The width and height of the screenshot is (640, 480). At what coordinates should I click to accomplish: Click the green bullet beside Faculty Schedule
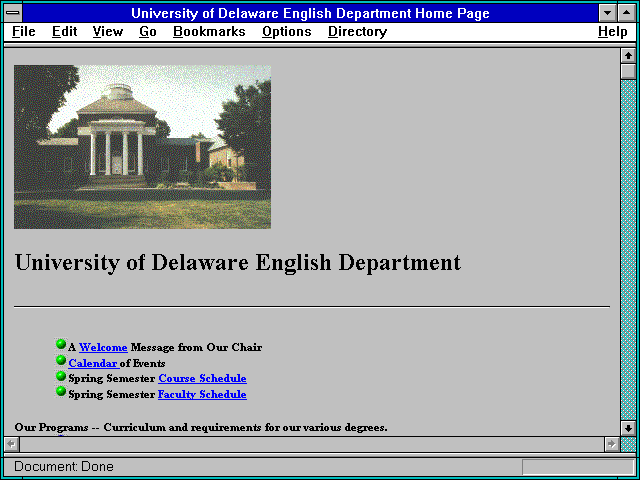[x=61, y=391]
